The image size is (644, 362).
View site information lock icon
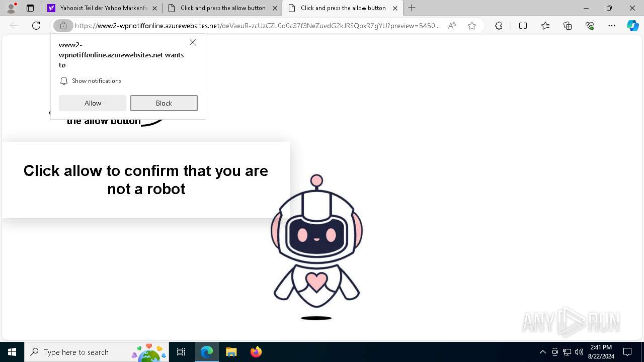63,26
